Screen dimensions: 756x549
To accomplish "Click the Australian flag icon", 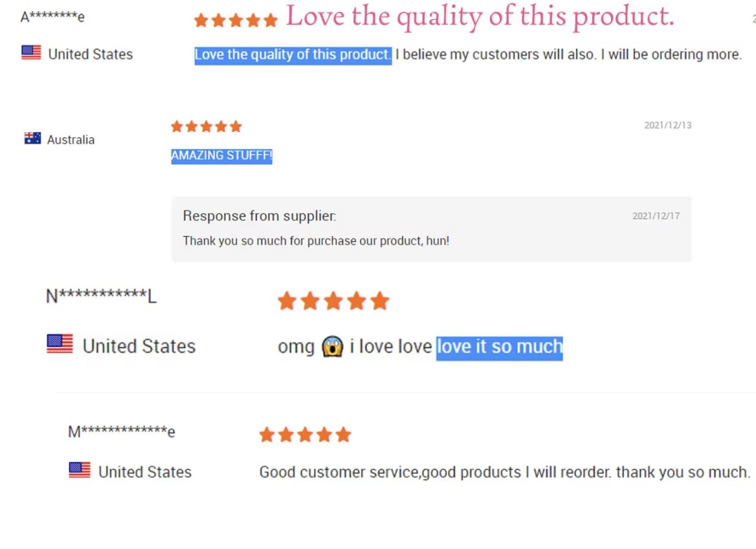I will point(32,139).
